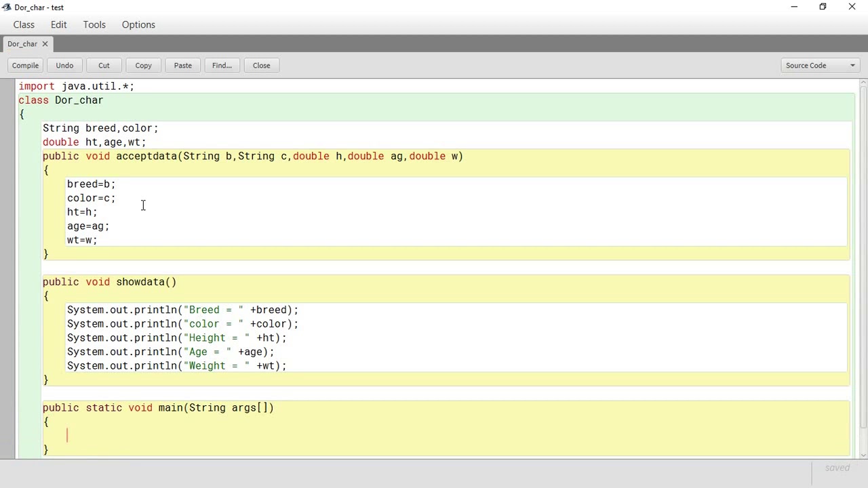Click the 'class Dor_char' declaration line
Screen dimensions: 868x488
point(61,100)
